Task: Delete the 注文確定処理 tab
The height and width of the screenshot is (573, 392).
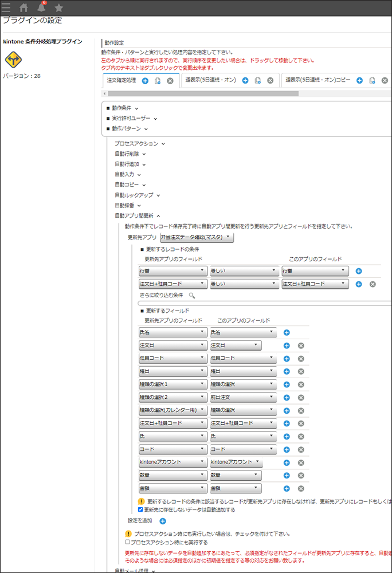Action: [170, 81]
